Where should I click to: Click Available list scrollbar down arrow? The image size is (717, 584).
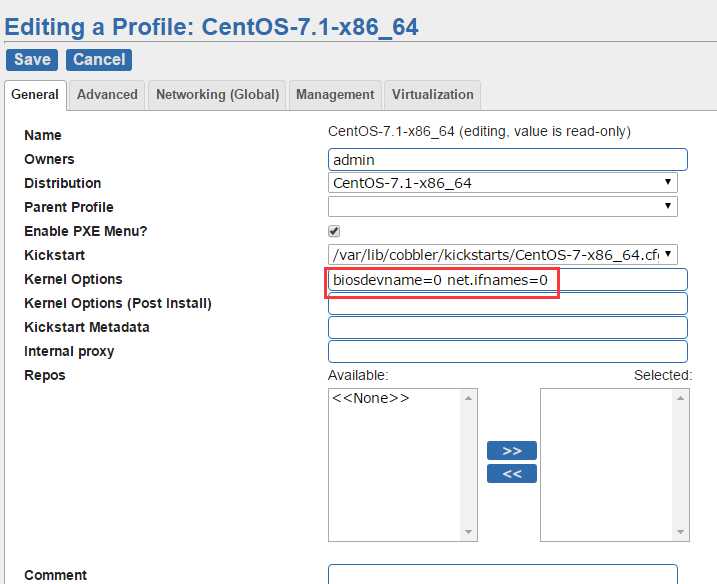coord(468,531)
